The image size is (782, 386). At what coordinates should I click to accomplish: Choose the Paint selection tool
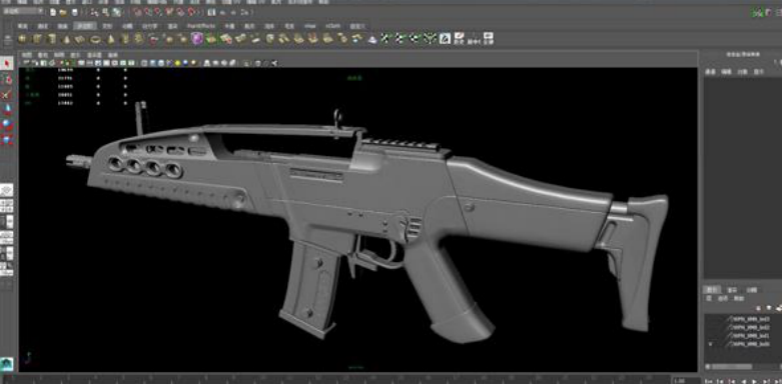[x=6, y=94]
